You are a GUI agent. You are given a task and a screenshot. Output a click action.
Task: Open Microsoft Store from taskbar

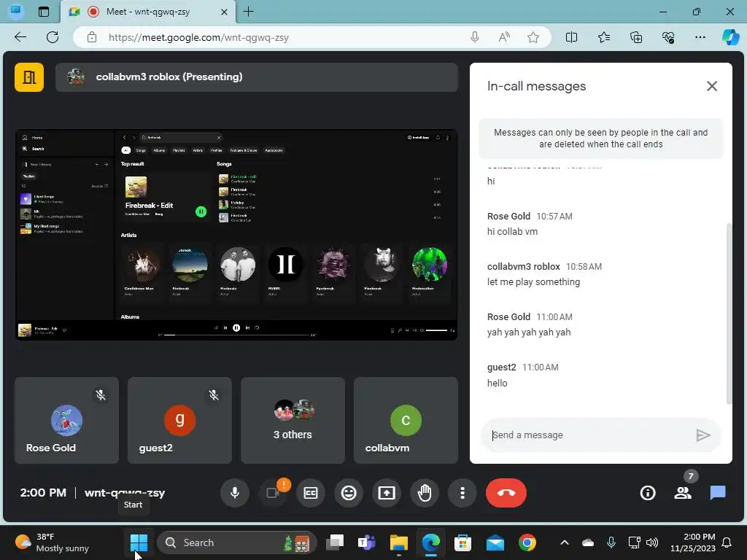point(462,542)
